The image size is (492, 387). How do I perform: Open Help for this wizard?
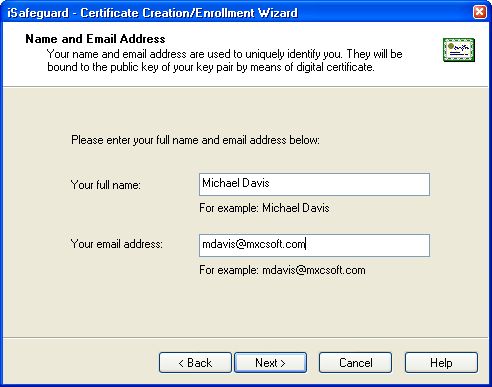(x=441, y=363)
